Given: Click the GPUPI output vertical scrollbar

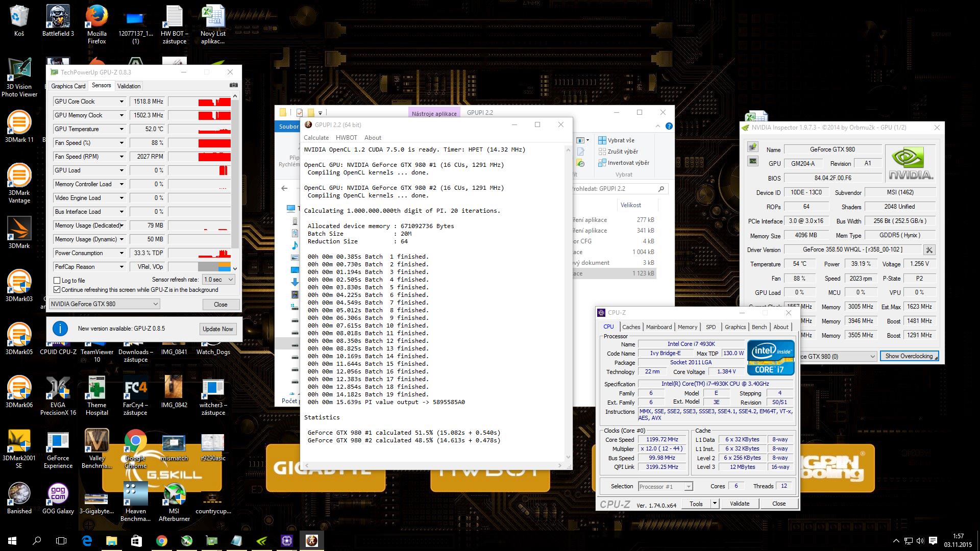Looking at the screenshot, I should pos(568,303).
